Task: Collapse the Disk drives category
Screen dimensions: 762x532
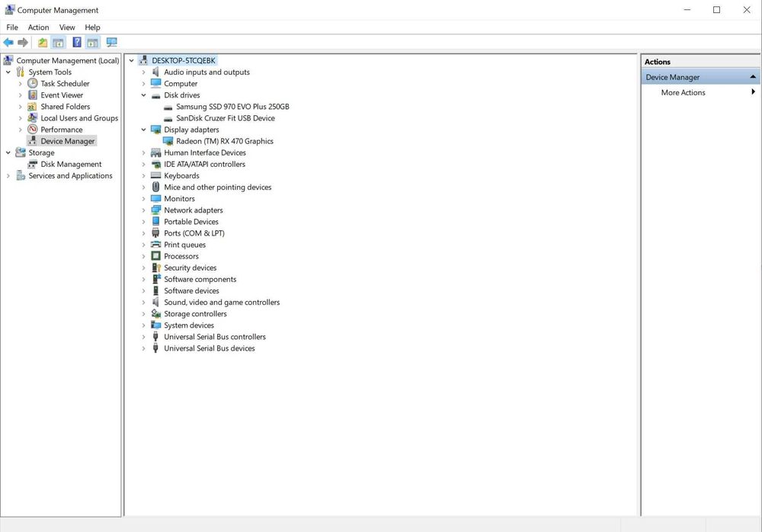Action: coord(143,95)
